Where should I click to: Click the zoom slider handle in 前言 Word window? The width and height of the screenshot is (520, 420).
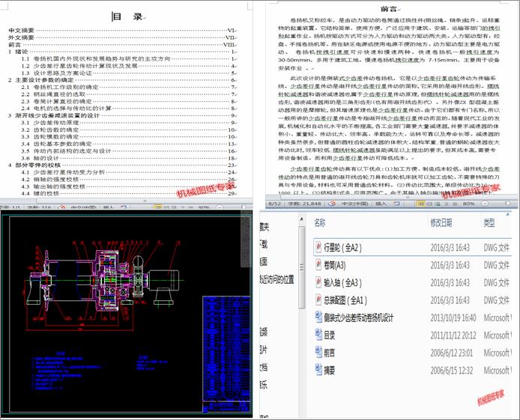(x=508, y=203)
